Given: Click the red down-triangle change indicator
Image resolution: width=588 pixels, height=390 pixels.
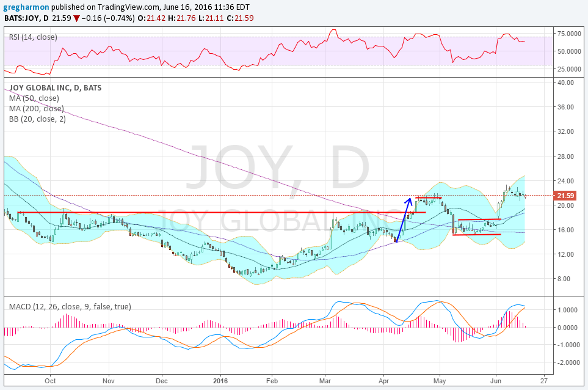Looking at the screenshot, I should [76, 18].
